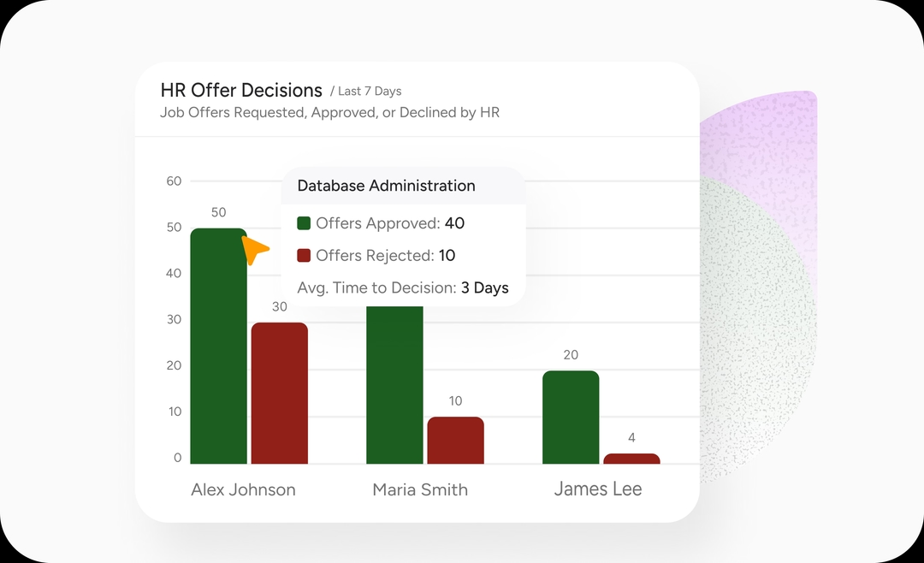Image resolution: width=924 pixels, height=563 pixels.
Task: Click the red Offers Rejected legend swatch
Action: click(x=304, y=256)
